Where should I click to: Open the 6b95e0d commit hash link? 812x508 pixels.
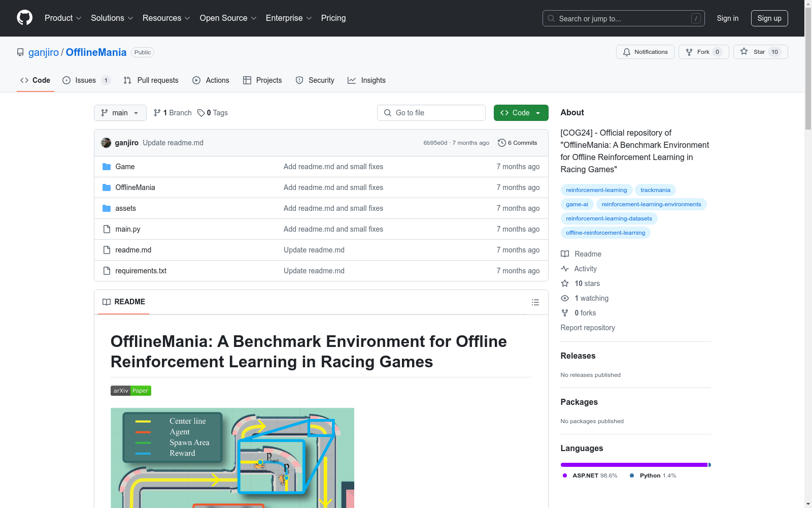(435, 143)
